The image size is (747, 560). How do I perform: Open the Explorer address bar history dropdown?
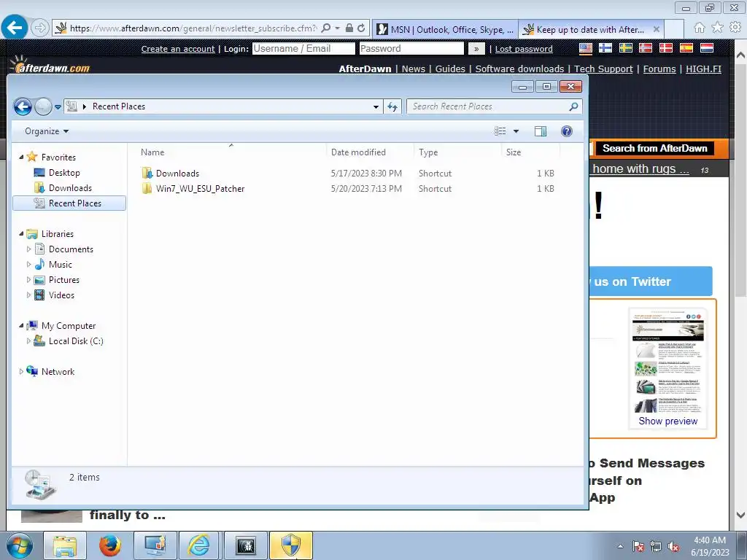click(x=376, y=106)
